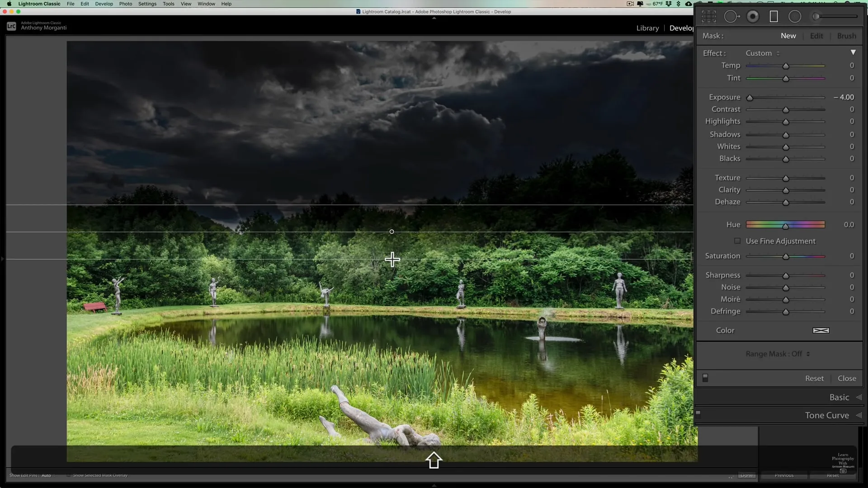
Task: Select the Radial Filter tool icon
Action: (795, 17)
